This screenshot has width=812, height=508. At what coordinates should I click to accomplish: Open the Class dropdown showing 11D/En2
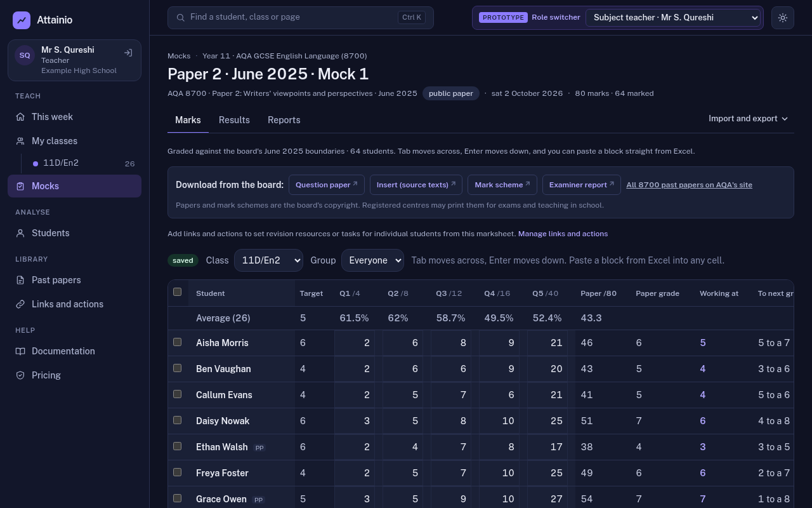pyautogui.click(x=268, y=260)
